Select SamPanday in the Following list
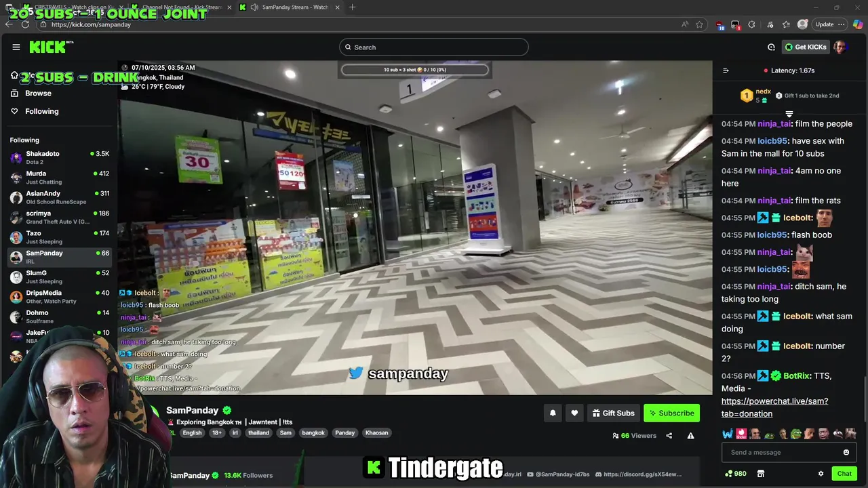This screenshot has height=488, width=868. click(x=59, y=257)
